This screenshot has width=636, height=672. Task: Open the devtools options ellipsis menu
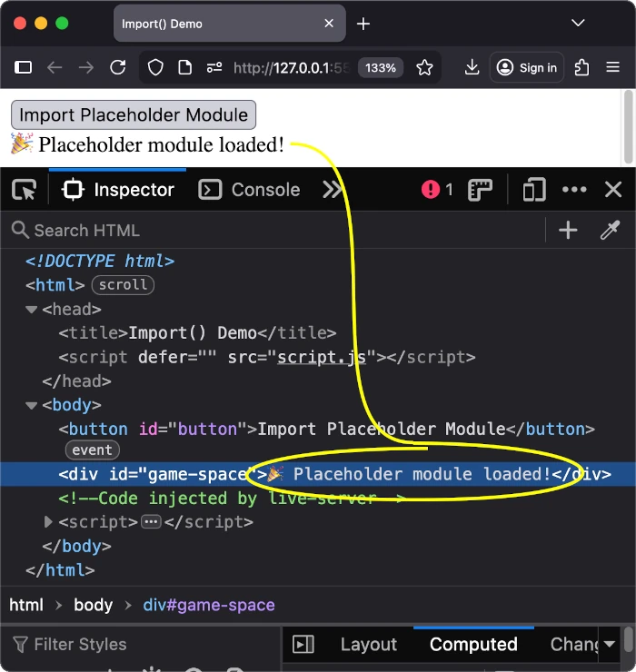pyautogui.click(x=574, y=190)
